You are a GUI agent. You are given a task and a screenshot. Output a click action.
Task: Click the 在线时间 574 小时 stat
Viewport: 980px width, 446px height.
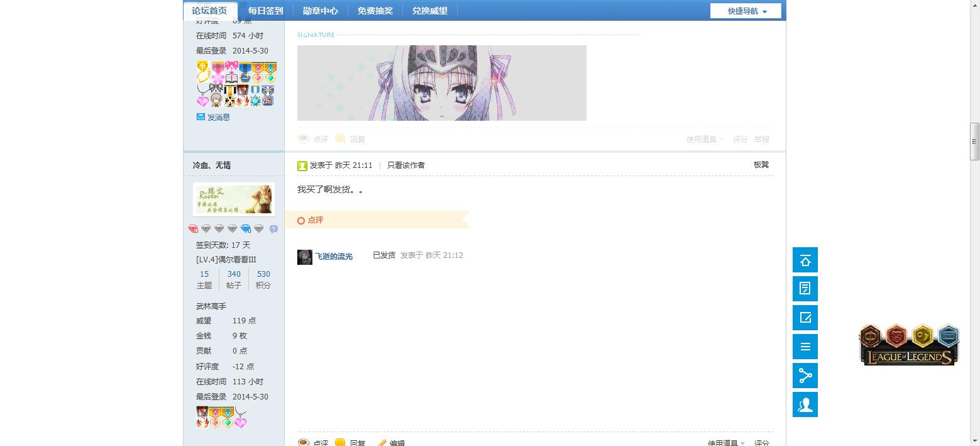click(230, 36)
